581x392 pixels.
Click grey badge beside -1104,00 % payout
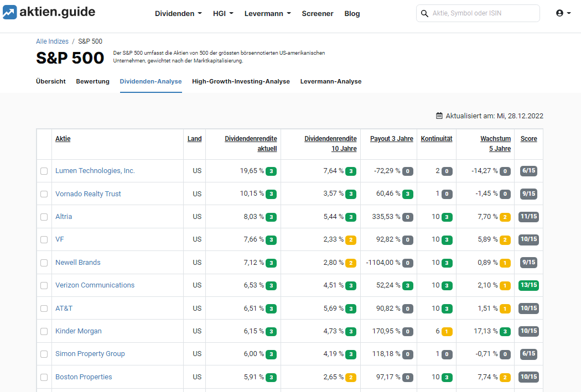click(408, 263)
